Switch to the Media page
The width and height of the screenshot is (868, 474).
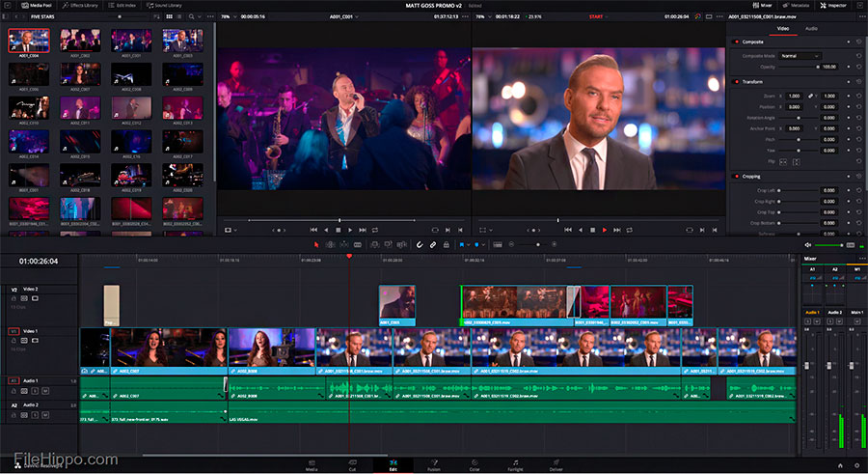click(312, 465)
